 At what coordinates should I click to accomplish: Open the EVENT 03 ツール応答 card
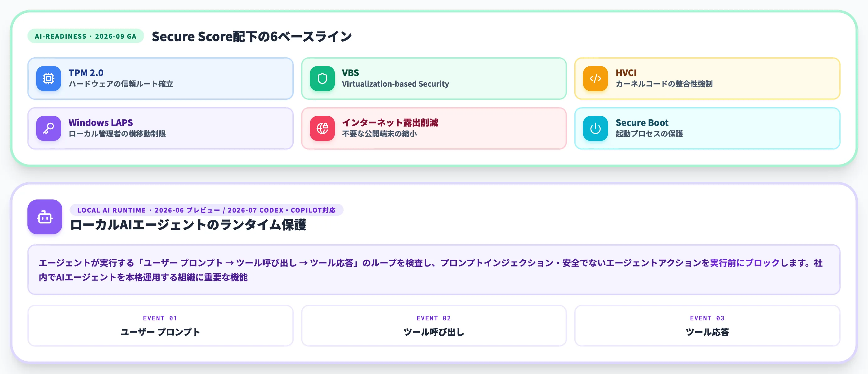coord(707,325)
